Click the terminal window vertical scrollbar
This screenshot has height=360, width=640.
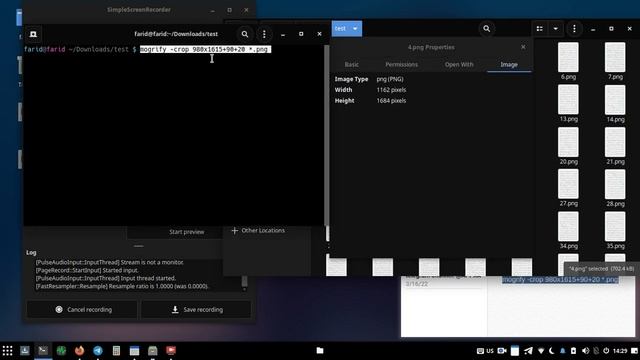[x=327, y=135]
